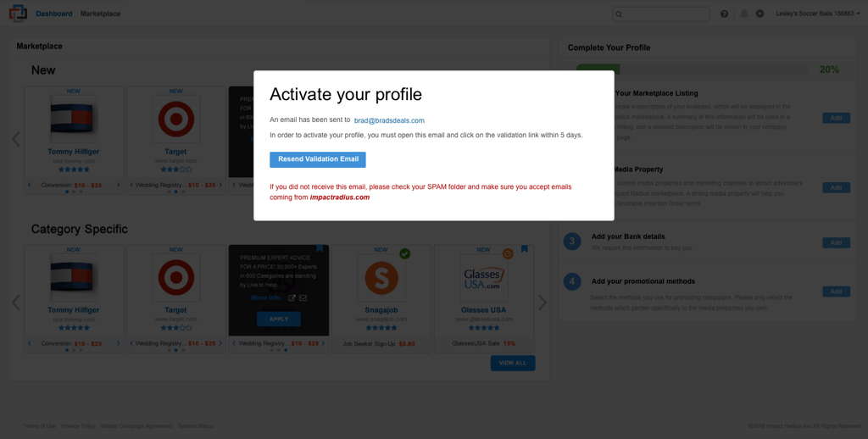Click Add button for bank details

[836, 242]
